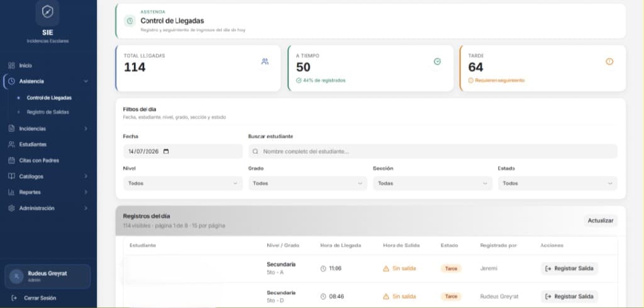The width and height of the screenshot is (644, 308).
Task: Go to Inicio in the sidebar
Action: pyautogui.click(x=25, y=66)
